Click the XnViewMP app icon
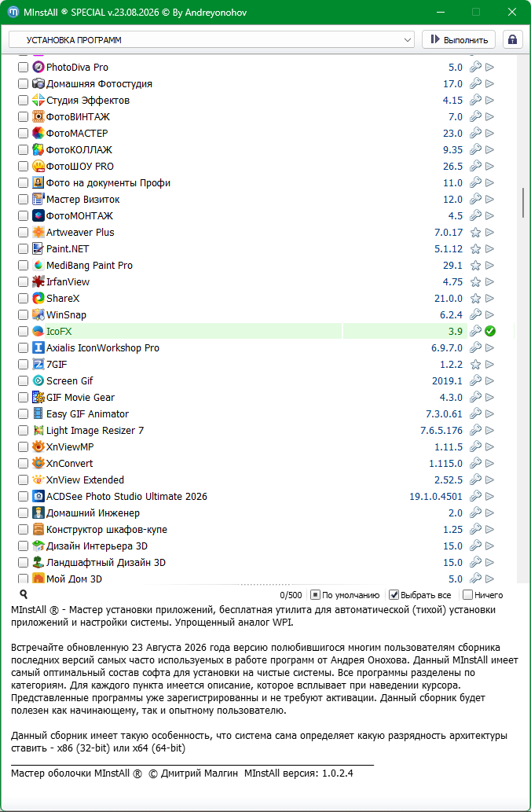Screen dimensions: 531x812 click(x=38, y=447)
